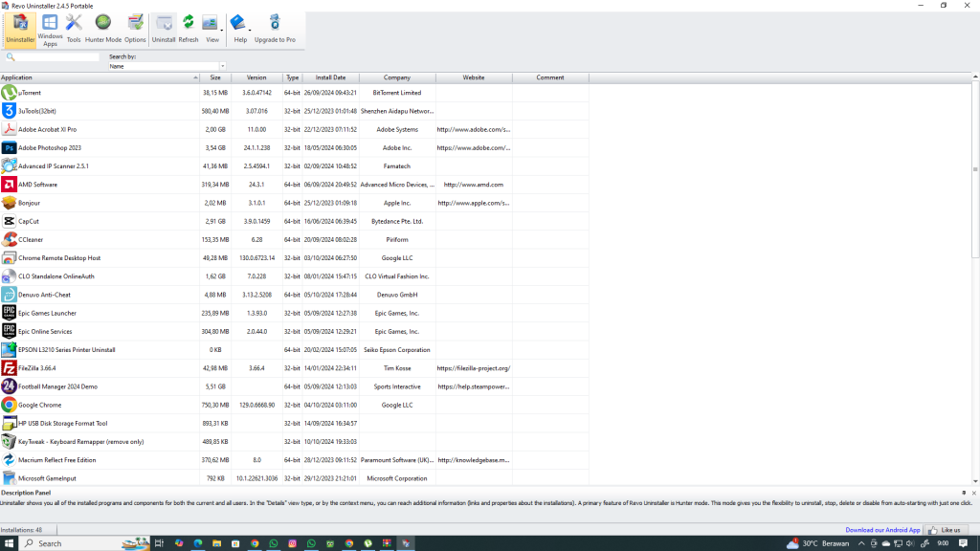The height and width of the screenshot is (551, 980).
Task: Select the Denuvo Anti-Cheat icon
Action: 9,295
